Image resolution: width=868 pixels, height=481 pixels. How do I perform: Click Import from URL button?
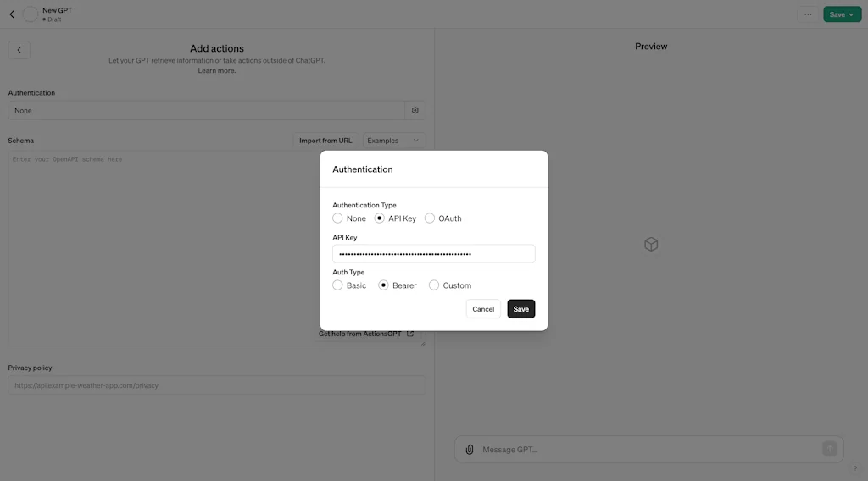pyautogui.click(x=325, y=141)
